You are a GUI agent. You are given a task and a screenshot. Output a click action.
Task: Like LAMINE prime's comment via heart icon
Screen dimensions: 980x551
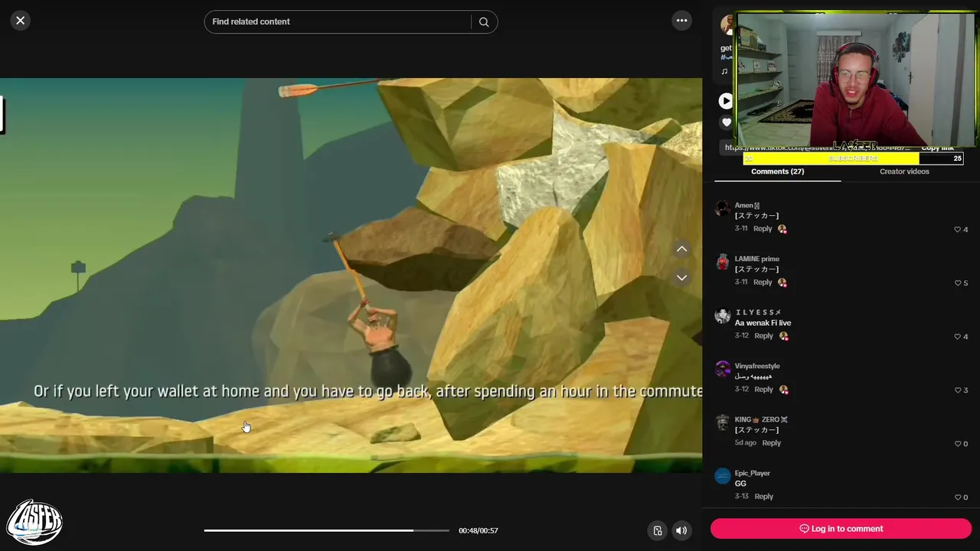[957, 283]
